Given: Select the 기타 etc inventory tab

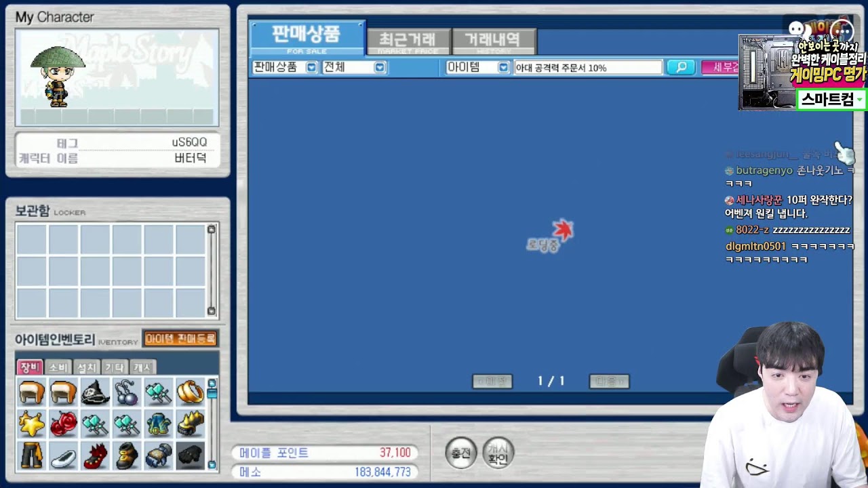Looking at the screenshot, I should tap(114, 367).
